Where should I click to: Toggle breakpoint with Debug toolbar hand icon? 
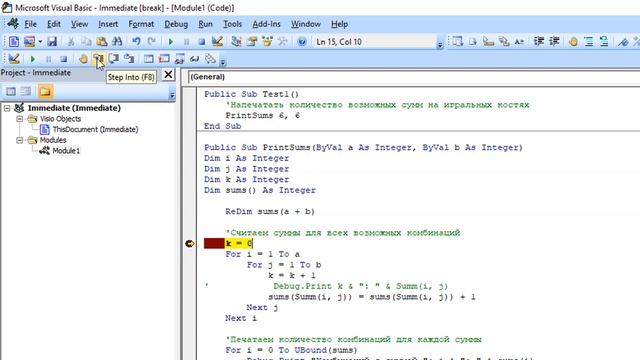(83, 59)
